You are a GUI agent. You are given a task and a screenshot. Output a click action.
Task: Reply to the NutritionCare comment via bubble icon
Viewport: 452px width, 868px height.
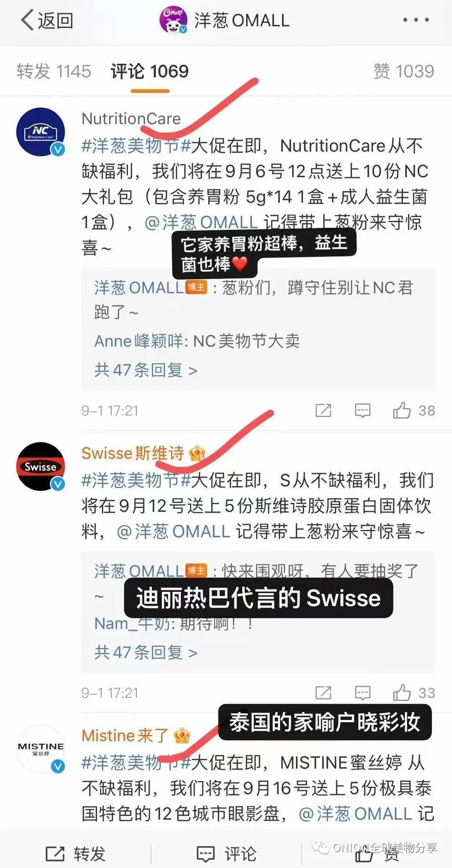362,411
